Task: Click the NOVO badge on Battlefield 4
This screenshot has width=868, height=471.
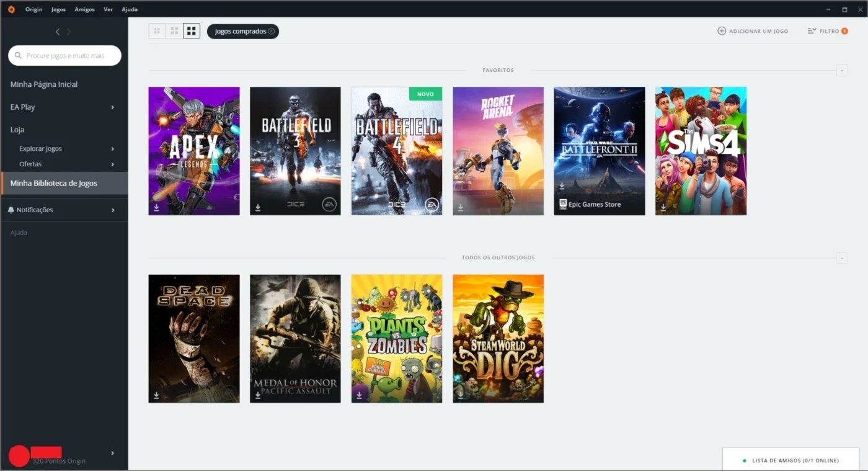Action: point(425,94)
